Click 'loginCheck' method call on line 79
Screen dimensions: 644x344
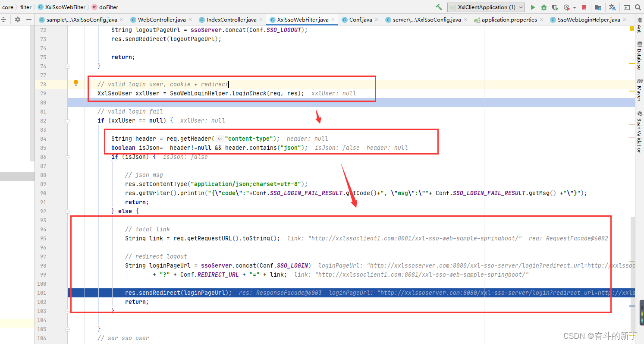click(x=249, y=93)
